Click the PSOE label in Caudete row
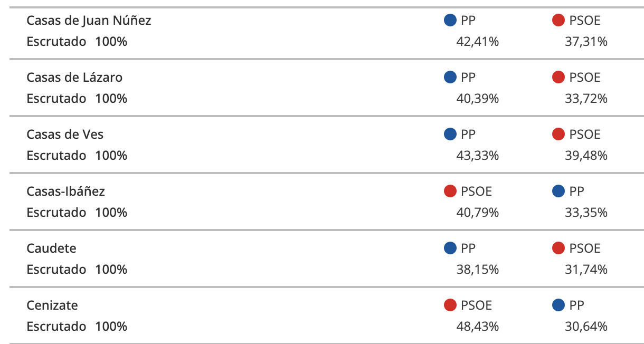The height and width of the screenshot is (344, 644). [x=585, y=249]
